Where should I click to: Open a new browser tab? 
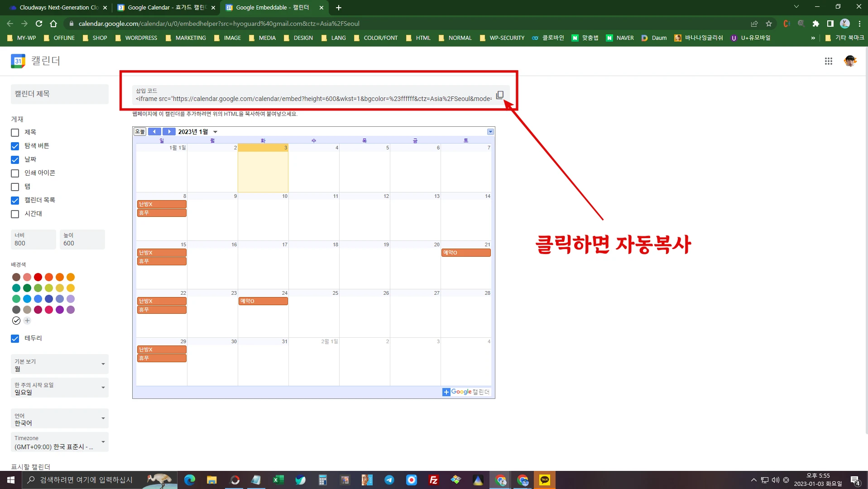(x=339, y=8)
